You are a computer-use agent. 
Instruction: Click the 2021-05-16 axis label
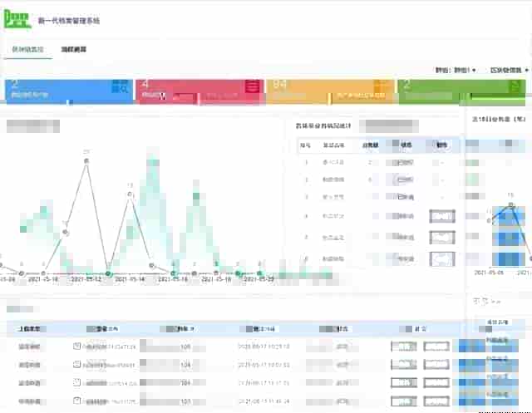173,279
